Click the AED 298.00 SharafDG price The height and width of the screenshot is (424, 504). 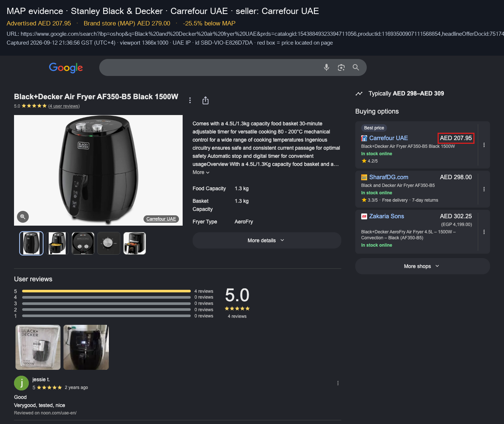click(456, 177)
